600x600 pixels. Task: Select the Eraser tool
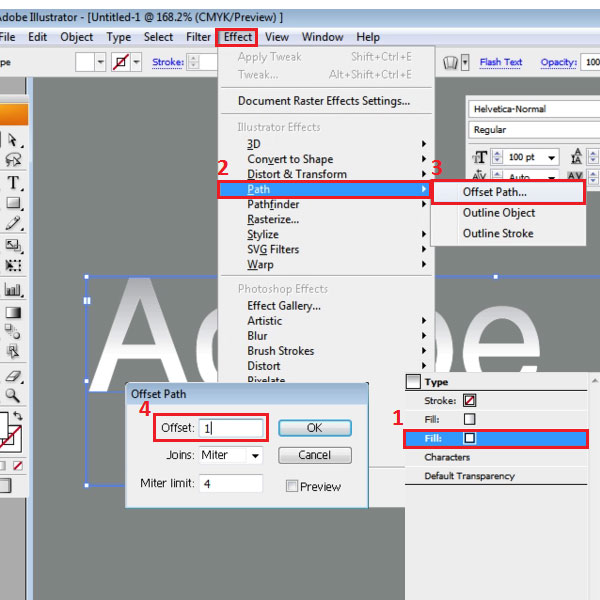(x=13, y=376)
